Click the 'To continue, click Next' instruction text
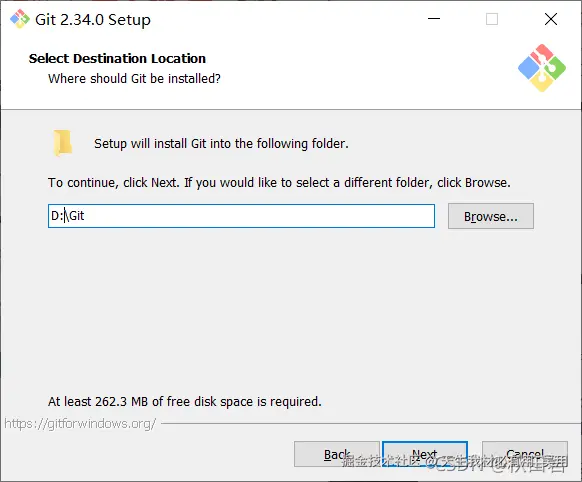Screen dimensions: 582x482 [x=279, y=183]
